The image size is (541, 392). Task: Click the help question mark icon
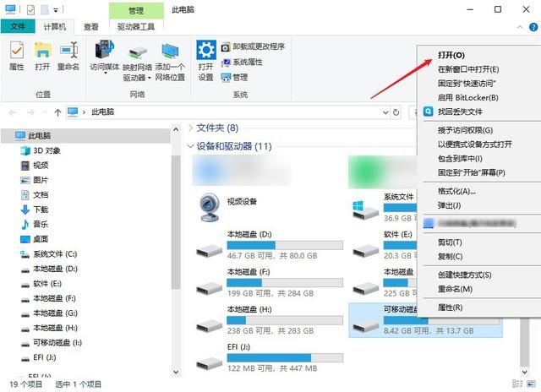point(533,27)
